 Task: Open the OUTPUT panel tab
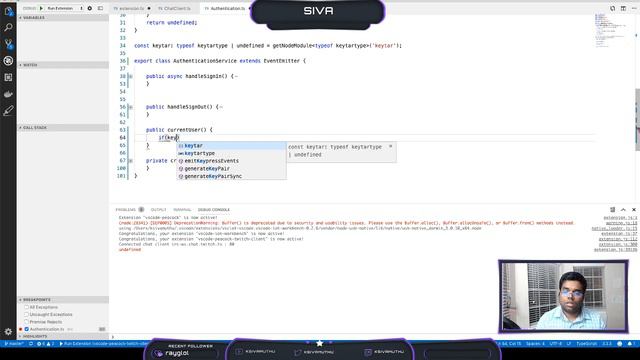(158, 209)
